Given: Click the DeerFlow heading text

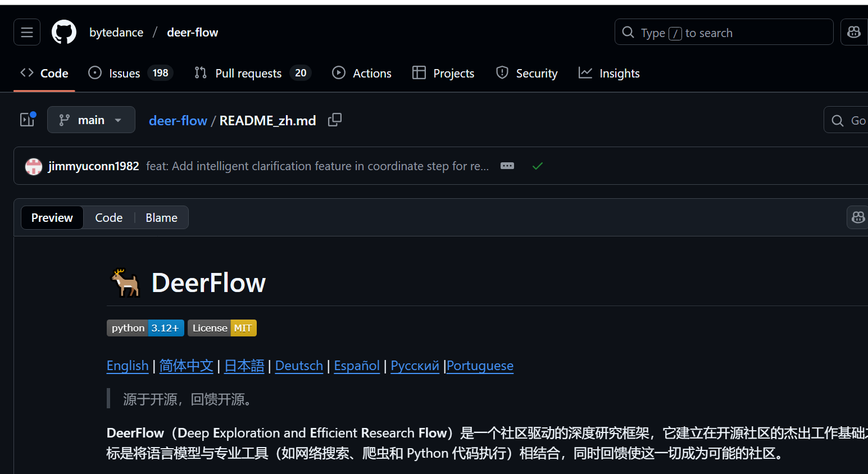Looking at the screenshot, I should 208,282.
